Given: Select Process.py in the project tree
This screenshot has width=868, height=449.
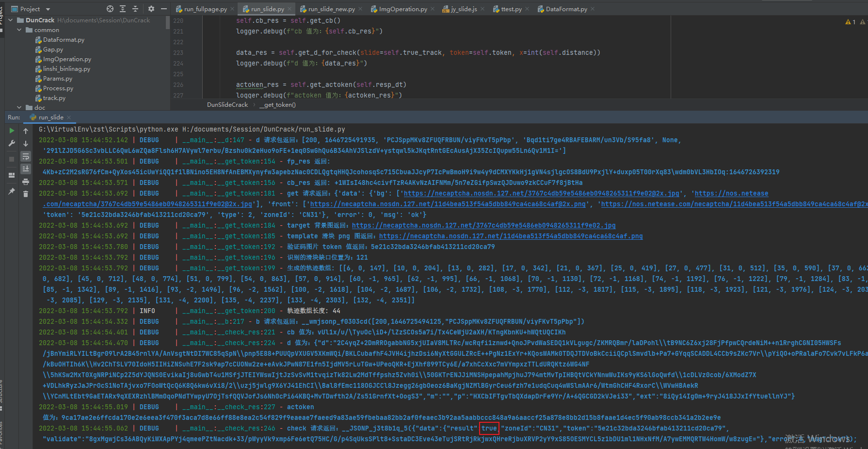Looking at the screenshot, I should click(x=54, y=88).
